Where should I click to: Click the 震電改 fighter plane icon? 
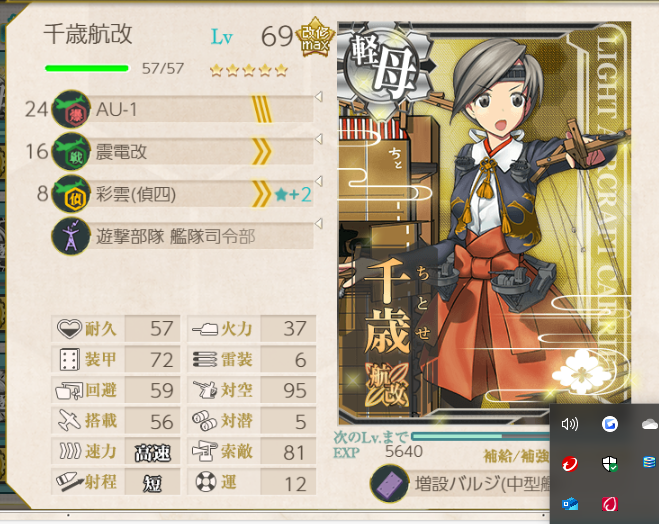pyautogui.click(x=71, y=152)
